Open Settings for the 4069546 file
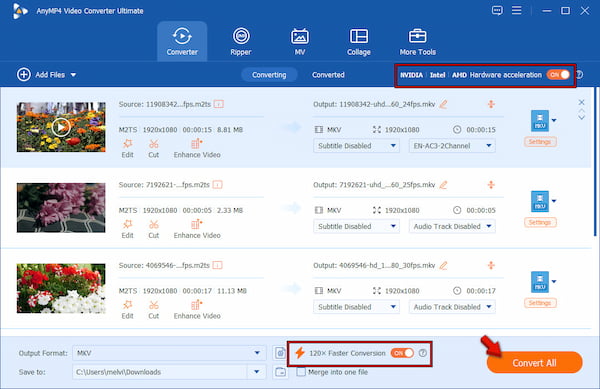This screenshot has width=600, height=389. pyautogui.click(x=540, y=303)
